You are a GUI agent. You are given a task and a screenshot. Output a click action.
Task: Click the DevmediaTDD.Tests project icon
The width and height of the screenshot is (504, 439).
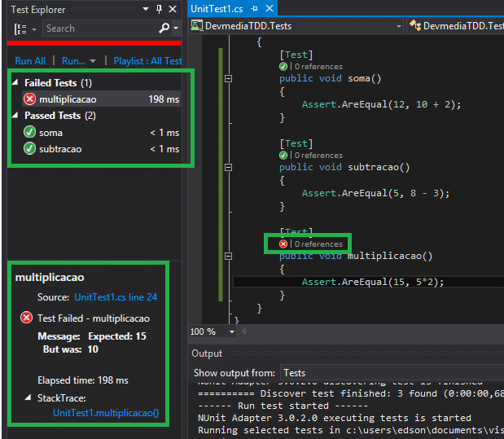click(197, 25)
